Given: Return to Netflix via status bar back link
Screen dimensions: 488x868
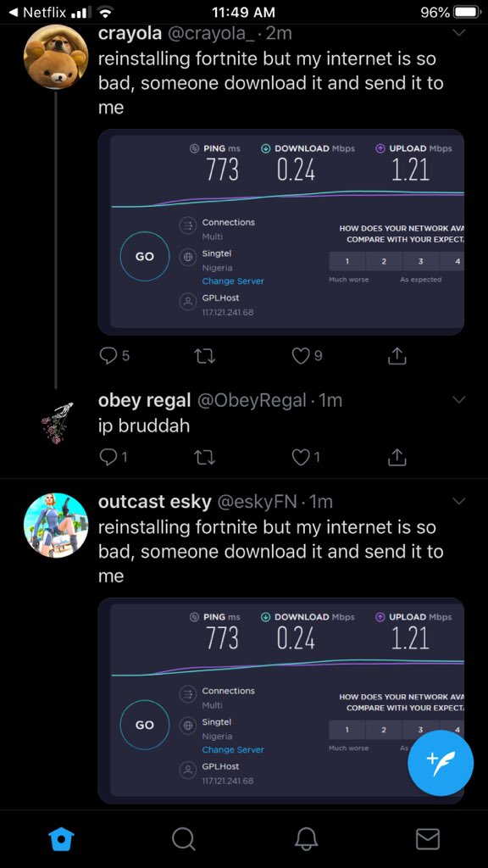Looking at the screenshot, I should click(39, 12).
